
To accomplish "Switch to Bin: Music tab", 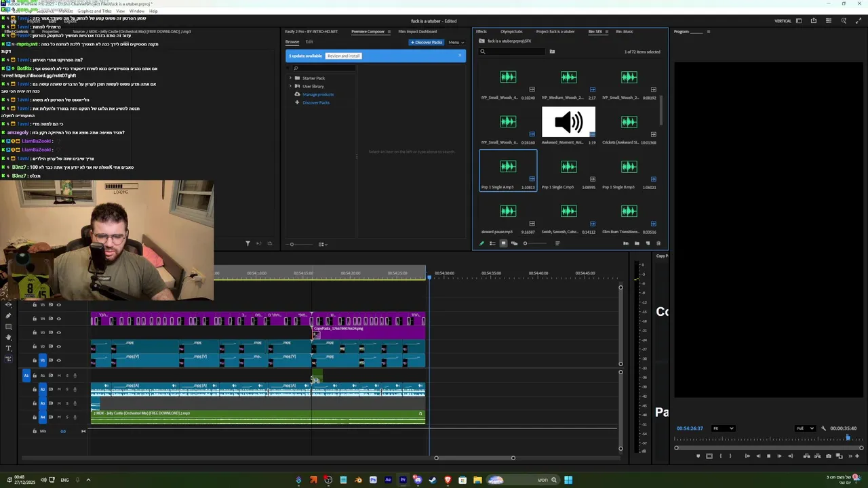I will (624, 31).
